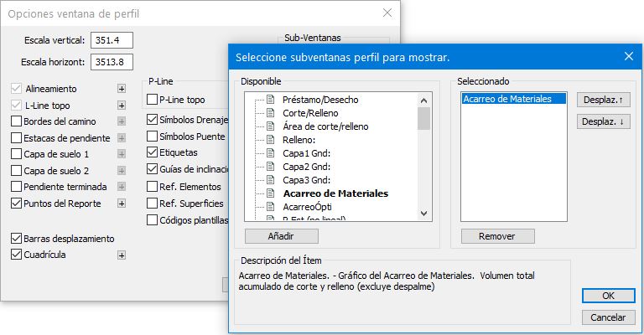The height and width of the screenshot is (335, 644).
Task: Toggle Barras desplazamiento checkbox
Action: pyautogui.click(x=17, y=239)
